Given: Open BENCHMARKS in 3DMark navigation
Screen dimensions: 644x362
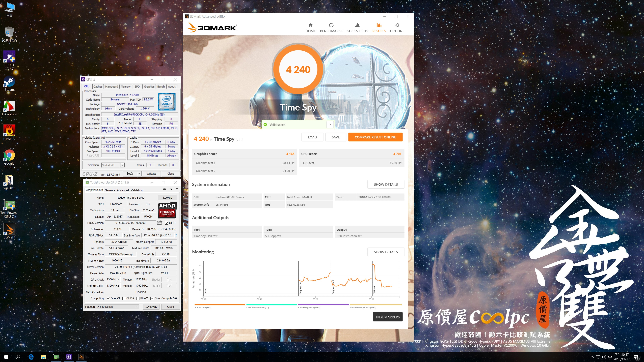Looking at the screenshot, I should (331, 28).
